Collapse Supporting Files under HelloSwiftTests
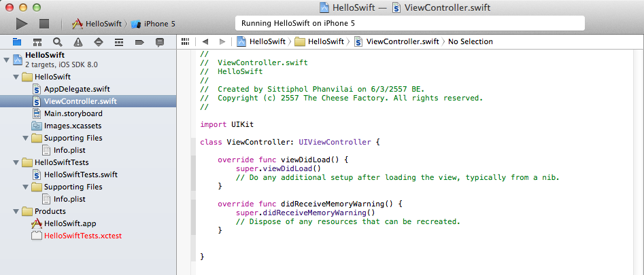Viewport: 644px width, 275px height. [25, 187]
